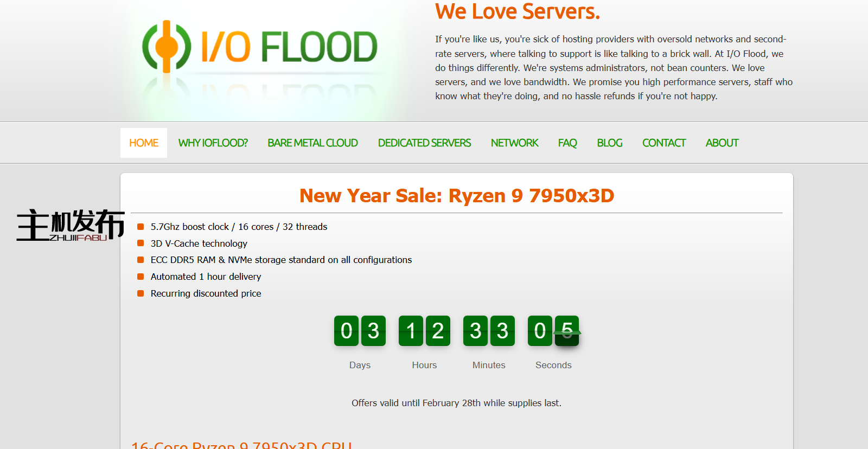Click the 3D V-Cache technology bullet

[199, 243]
